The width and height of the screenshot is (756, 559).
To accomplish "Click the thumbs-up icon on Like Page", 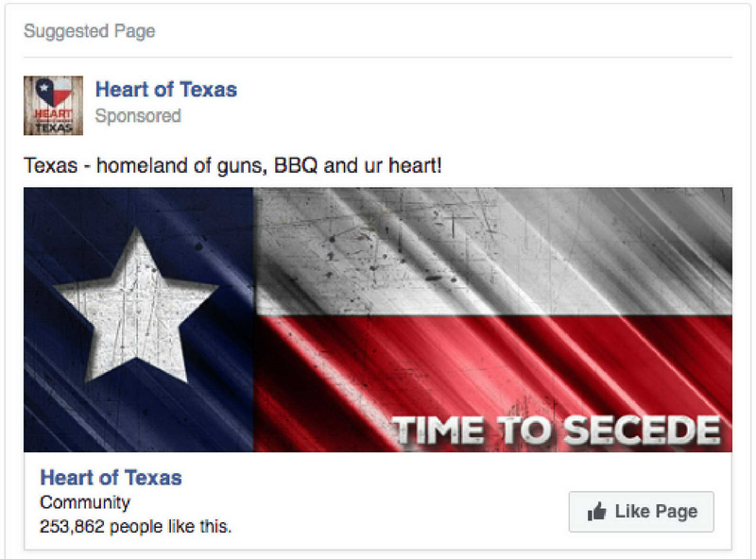I will [x=596, y=511].
